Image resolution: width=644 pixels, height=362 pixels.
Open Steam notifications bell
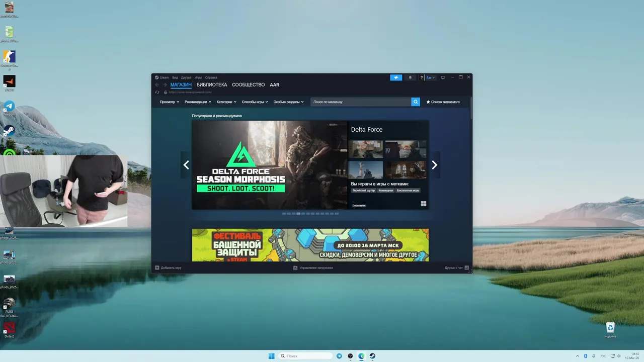click(x=410, y=77)
